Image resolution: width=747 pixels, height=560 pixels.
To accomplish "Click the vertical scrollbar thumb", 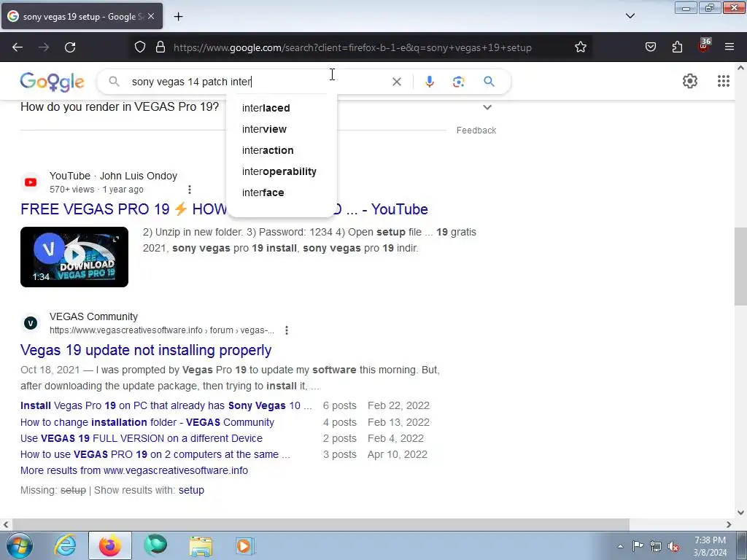I will pos(740,267).
